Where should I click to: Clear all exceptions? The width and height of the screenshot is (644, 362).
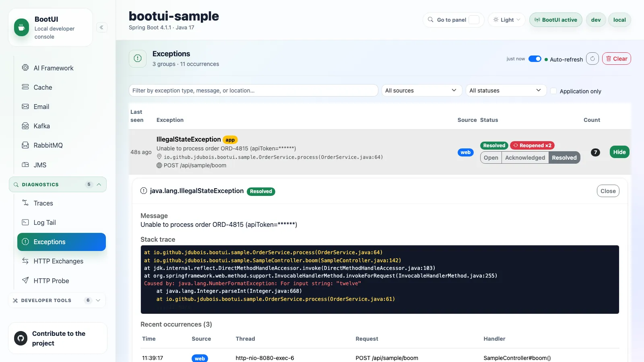point(617,59)
